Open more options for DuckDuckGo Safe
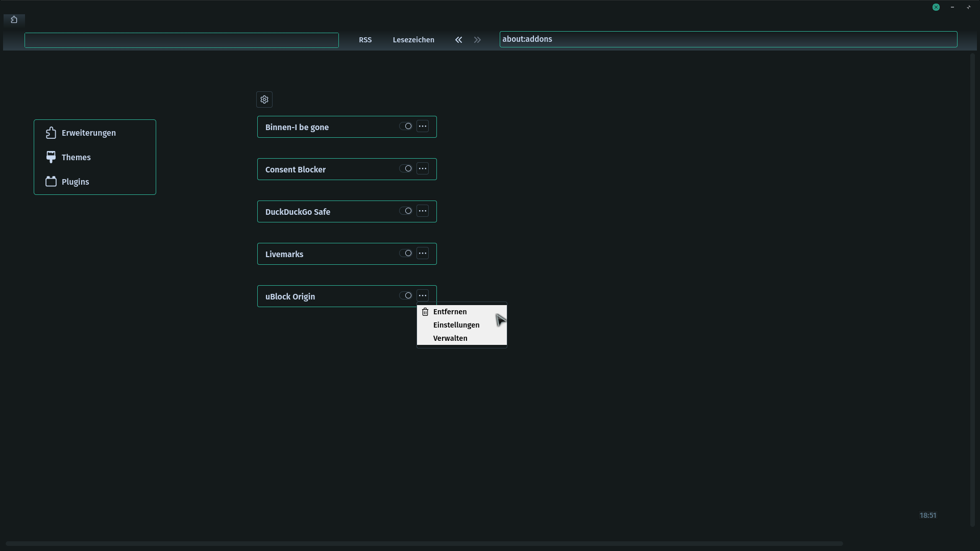 point(423,211)
